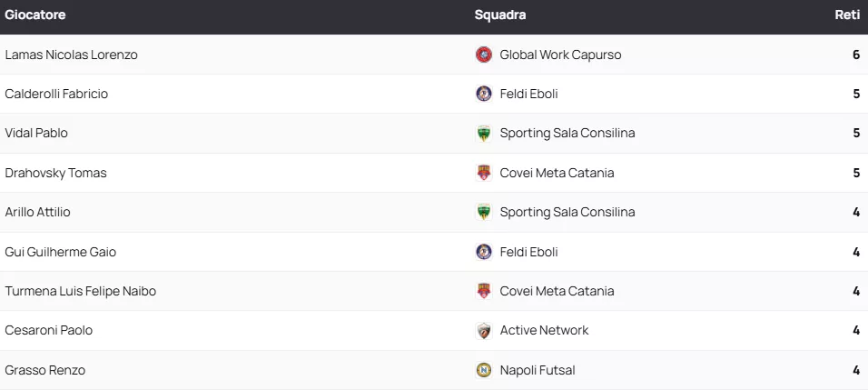Select Vidal Pablo player name
The height and width of the screenshot is (390, 868).
[x=36, y=133]
